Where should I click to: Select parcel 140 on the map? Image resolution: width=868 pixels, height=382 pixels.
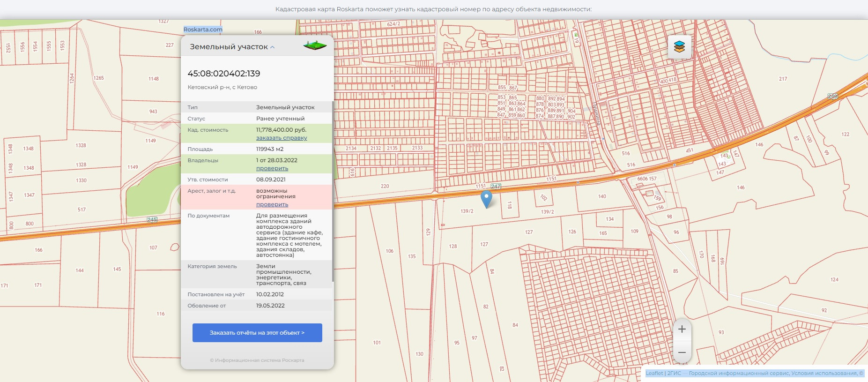602,196
